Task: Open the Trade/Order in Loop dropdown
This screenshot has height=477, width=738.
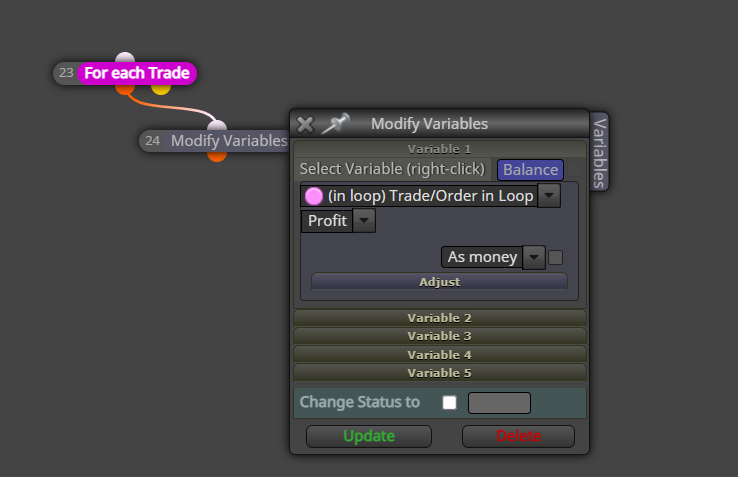Action: coord(549,195)
